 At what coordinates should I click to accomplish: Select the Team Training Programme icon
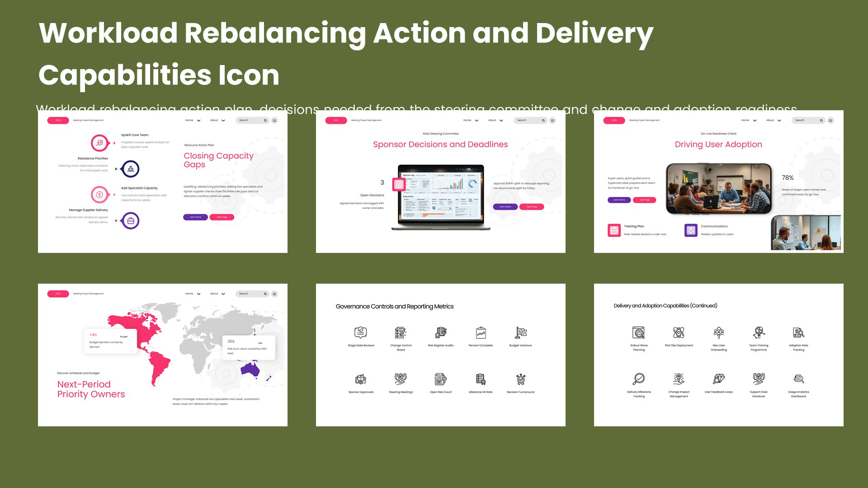tap(759, 333)
